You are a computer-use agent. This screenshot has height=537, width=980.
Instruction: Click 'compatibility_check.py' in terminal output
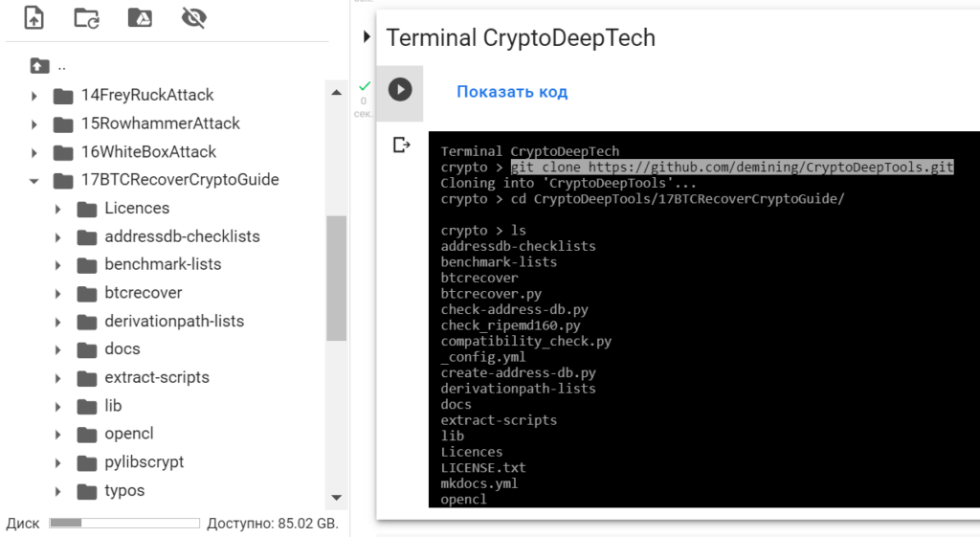click(525, 342)
